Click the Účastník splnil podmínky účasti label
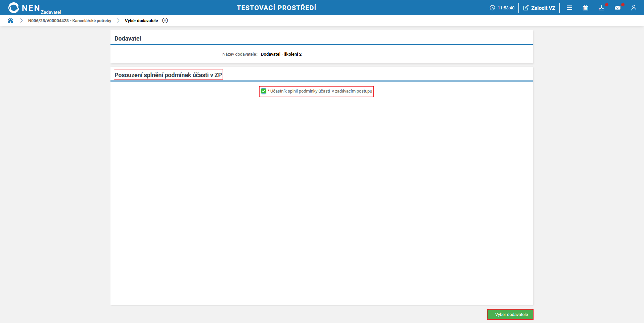 [321, 91]
